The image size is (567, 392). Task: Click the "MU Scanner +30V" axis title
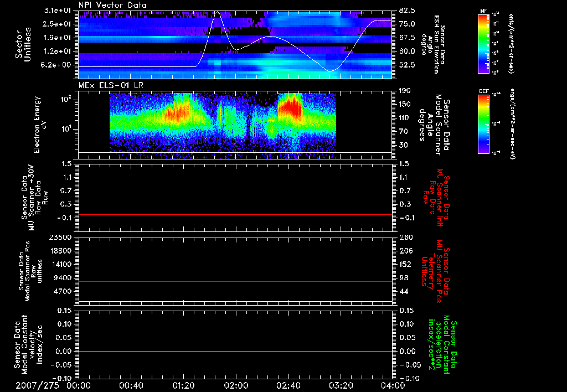[31, 198]
